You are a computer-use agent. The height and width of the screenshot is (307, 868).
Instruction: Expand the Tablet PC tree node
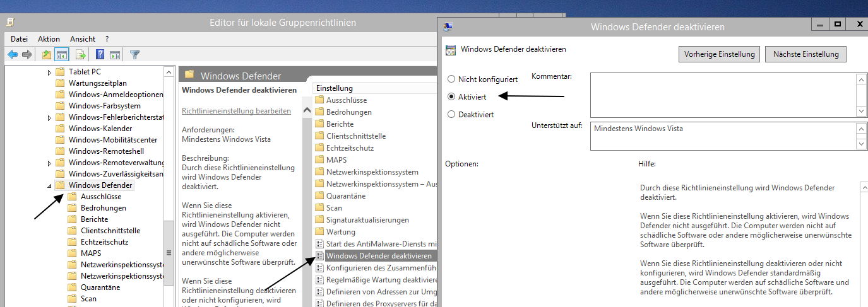pyautogui.click(x=50, y=72)
